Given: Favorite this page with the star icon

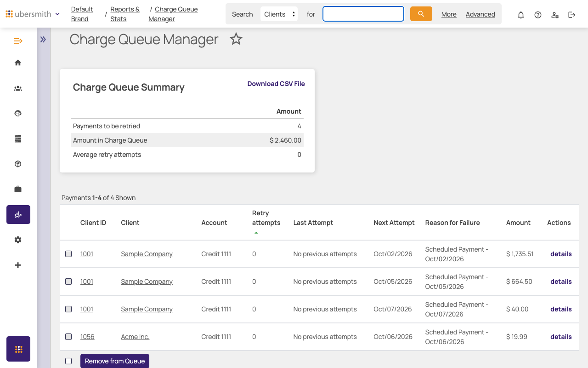Looking at the screenshot, I should click(x=236, y=39).
